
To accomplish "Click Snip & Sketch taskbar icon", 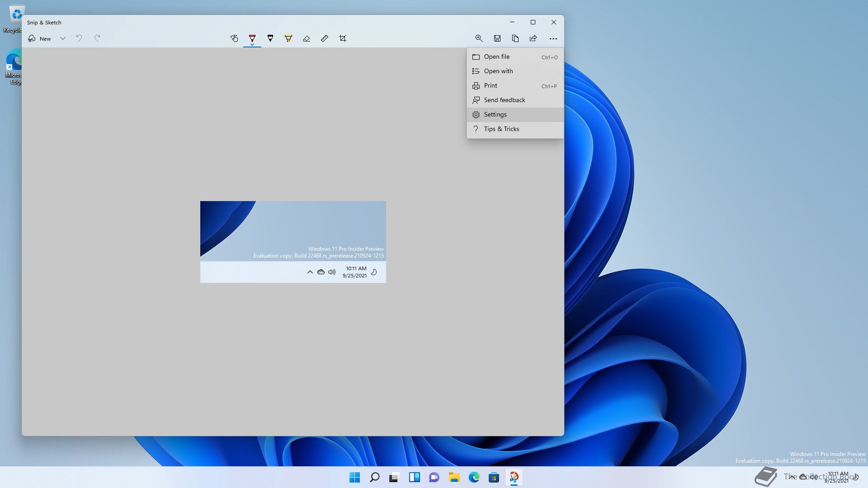I will tap(514, 477).
